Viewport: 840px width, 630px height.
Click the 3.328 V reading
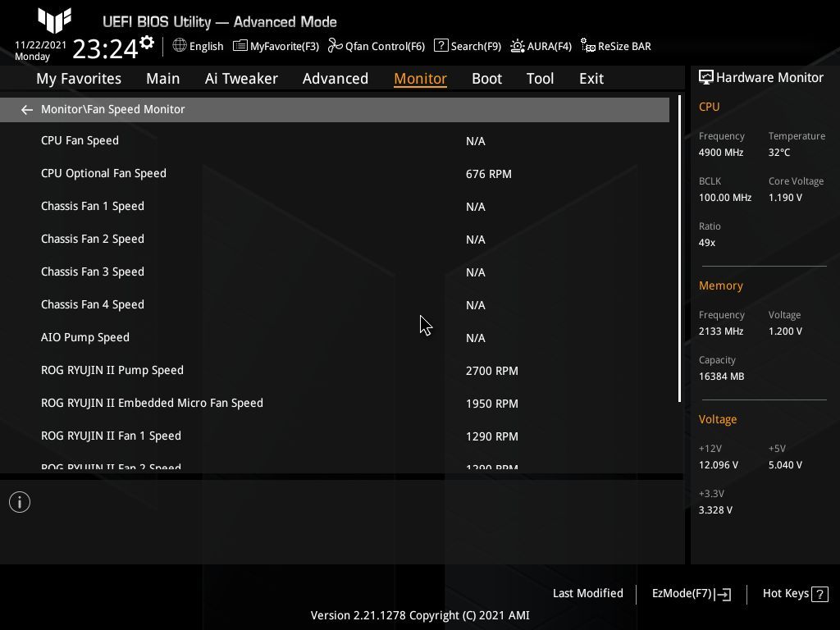click(715, 510)
